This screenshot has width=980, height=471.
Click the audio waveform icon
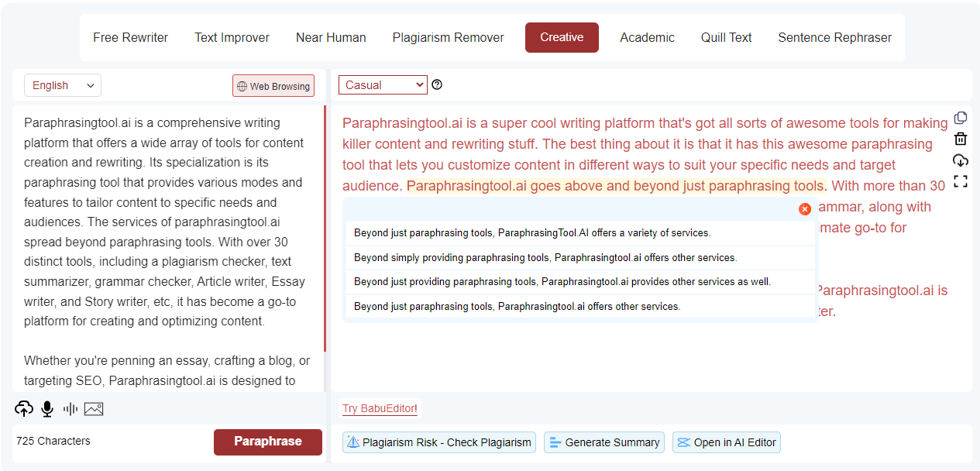coord(70,408)
